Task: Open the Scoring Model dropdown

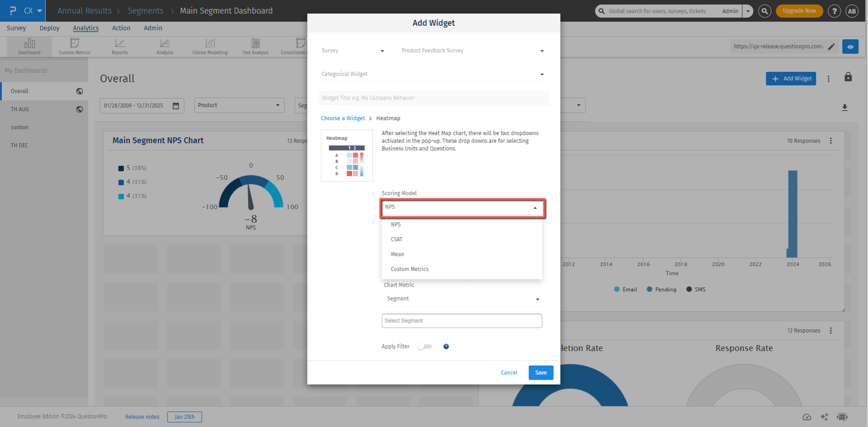Action: pyautogui.click(x=462, y=208)
